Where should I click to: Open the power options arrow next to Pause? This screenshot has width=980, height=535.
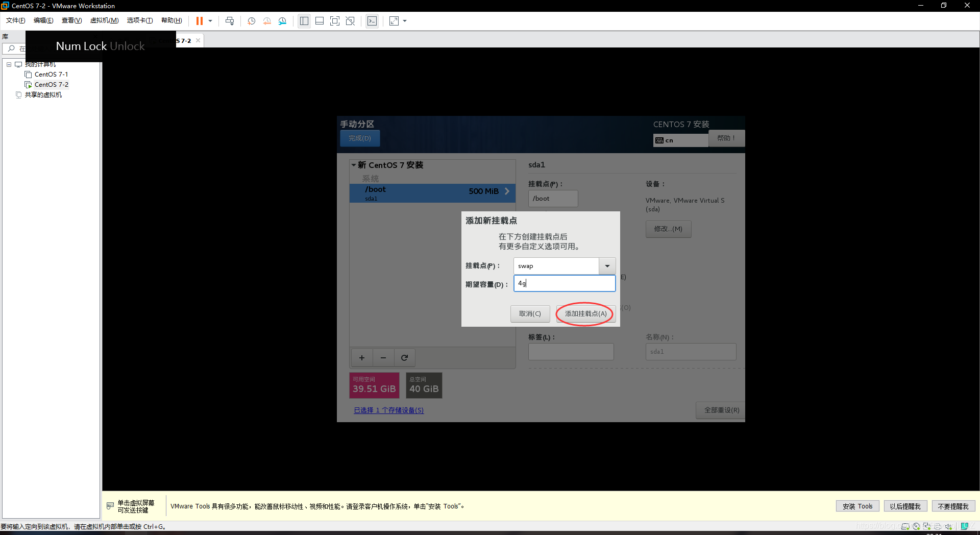point(210,21)
